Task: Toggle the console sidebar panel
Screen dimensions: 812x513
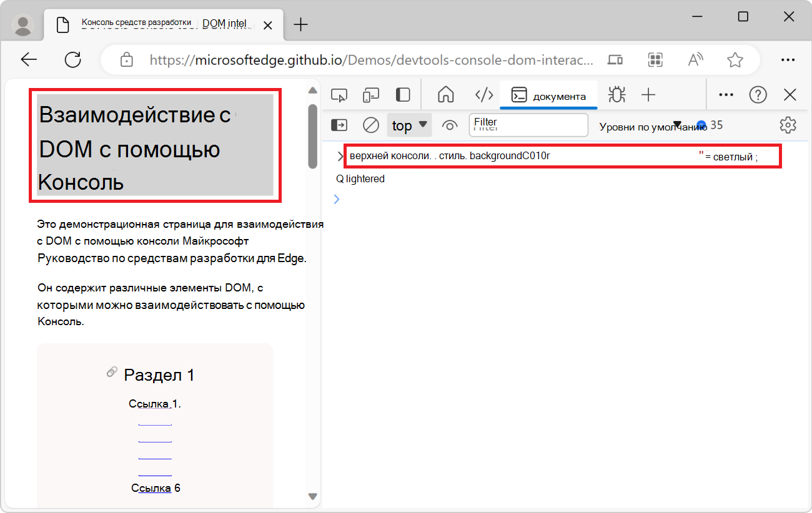Action: click(x=339, y=125)
